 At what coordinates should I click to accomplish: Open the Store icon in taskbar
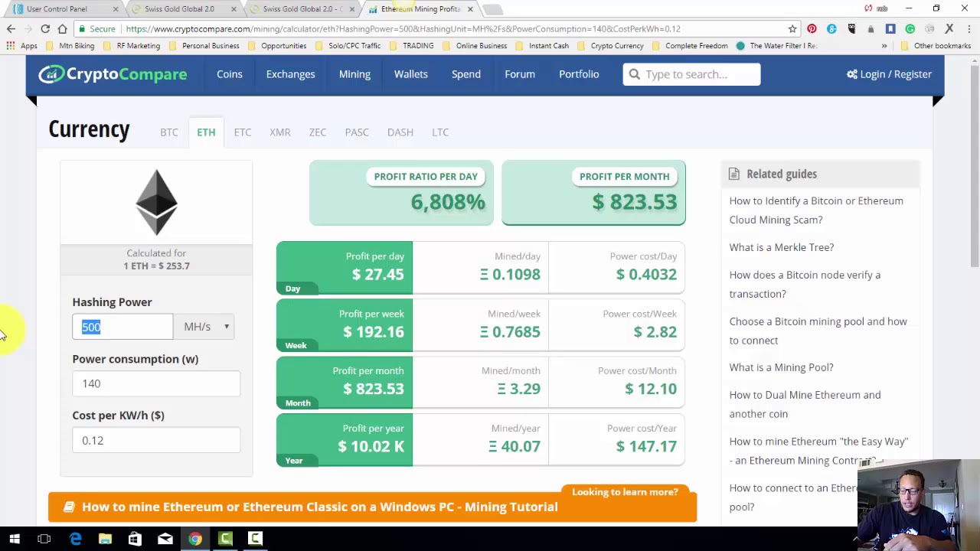[135, 539]
